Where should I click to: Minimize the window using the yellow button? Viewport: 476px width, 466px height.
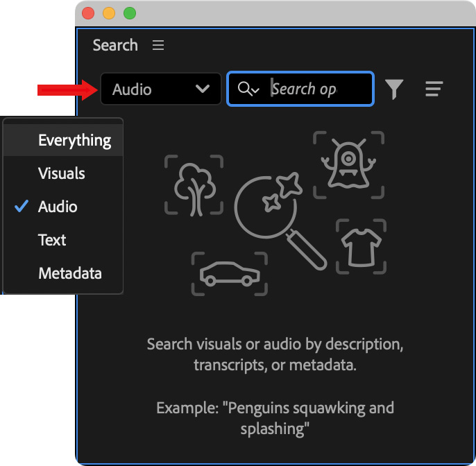109,13
